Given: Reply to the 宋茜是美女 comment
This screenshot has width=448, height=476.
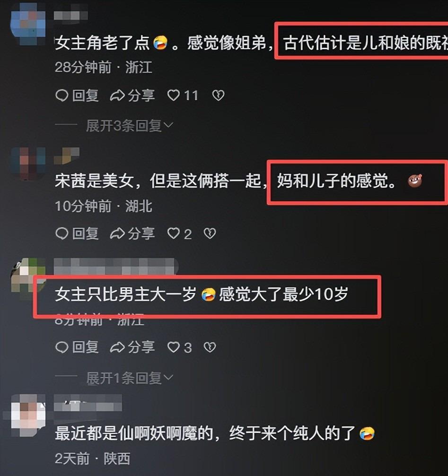Looking at the screenshot, I should (77, 234).
